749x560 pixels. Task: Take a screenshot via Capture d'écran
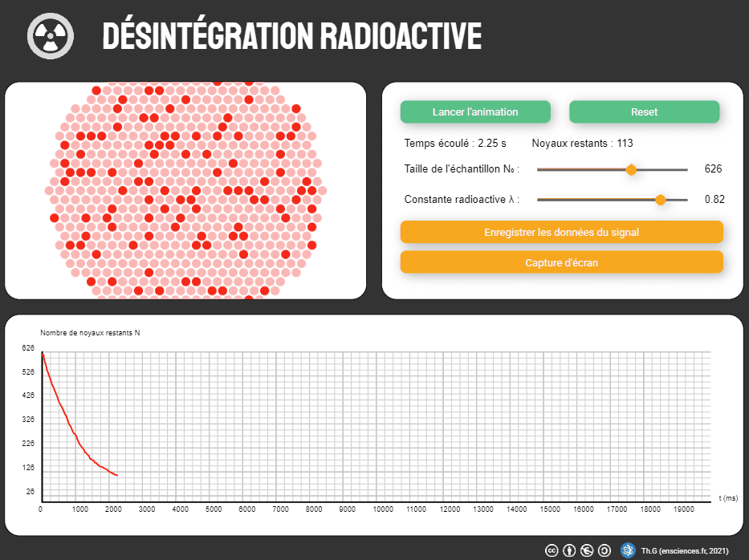tap(561, 262)
